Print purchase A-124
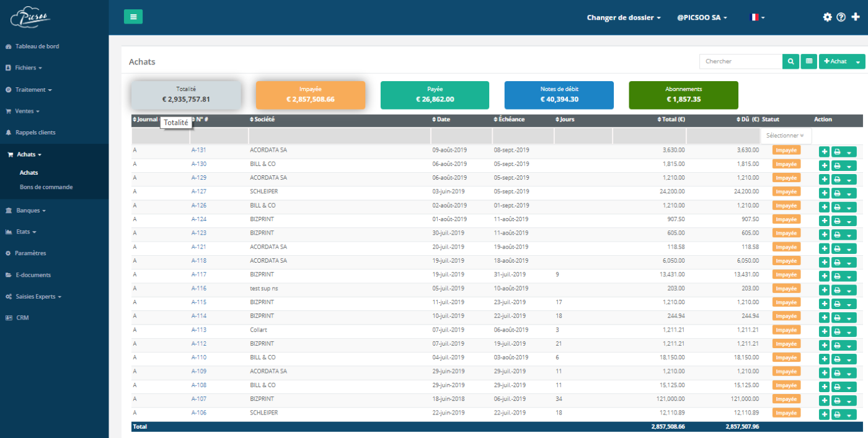This screenshot has width=868, height=438. 837,221
